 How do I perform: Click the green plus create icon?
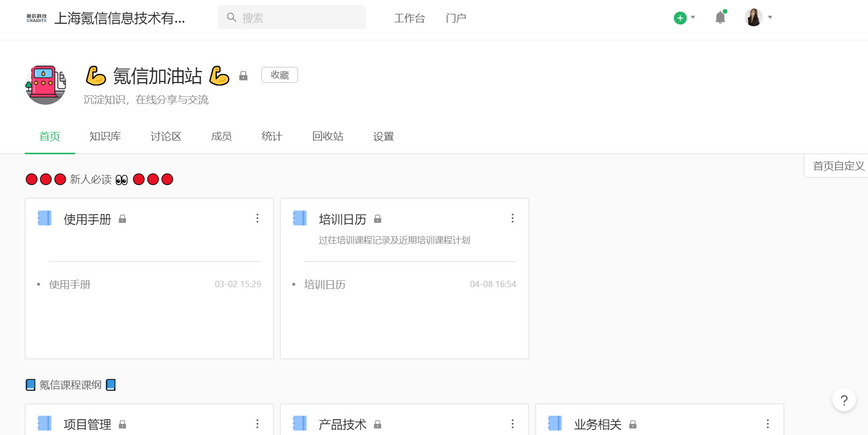680,18
